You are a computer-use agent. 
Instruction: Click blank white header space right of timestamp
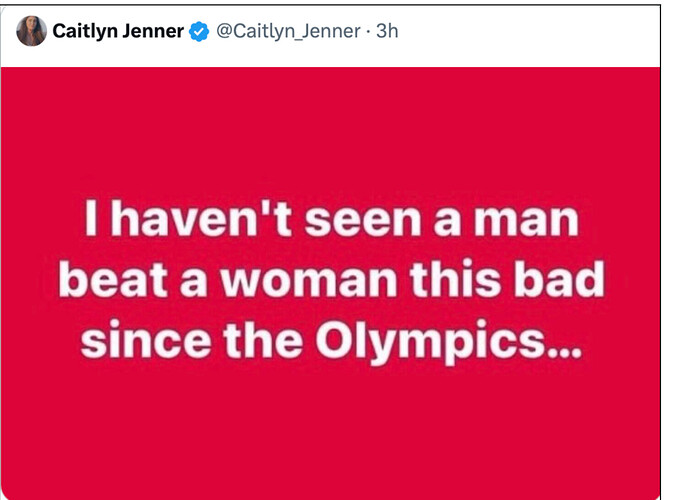528,31
